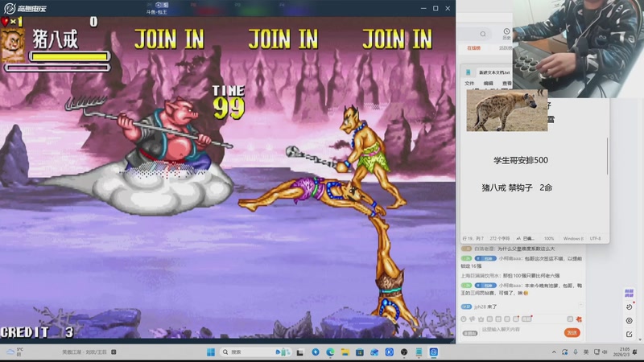
Task: Click chat message from jyh28 来了
Action: pyautogui.click(x=479, y=306)
